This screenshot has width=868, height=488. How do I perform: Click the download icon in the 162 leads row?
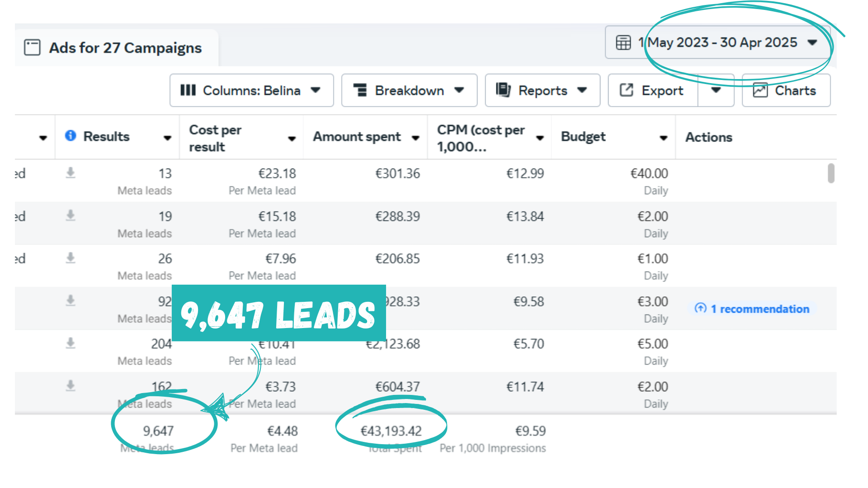pos(71,385)
